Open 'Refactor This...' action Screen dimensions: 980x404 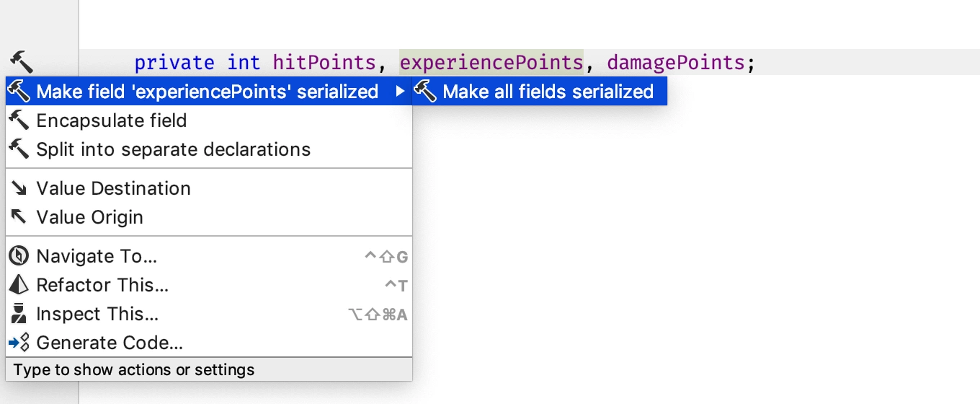[x=209, y=285]
